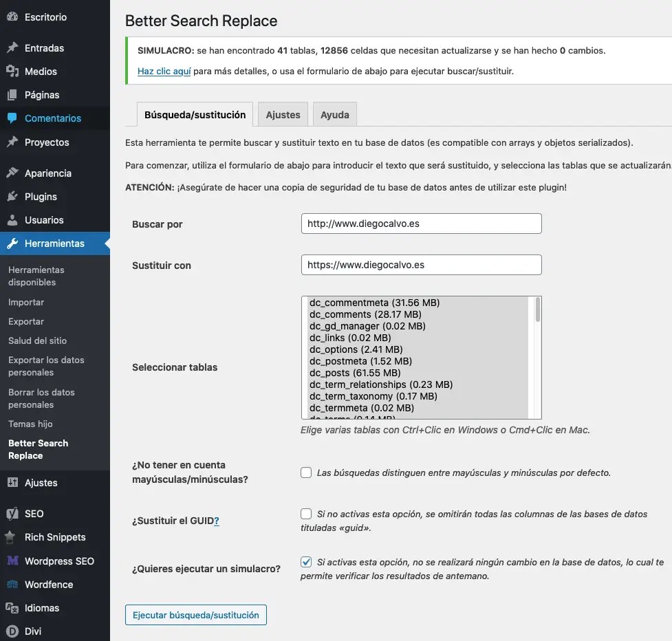Click the Entradas pin icon

[x=12, y=47]
